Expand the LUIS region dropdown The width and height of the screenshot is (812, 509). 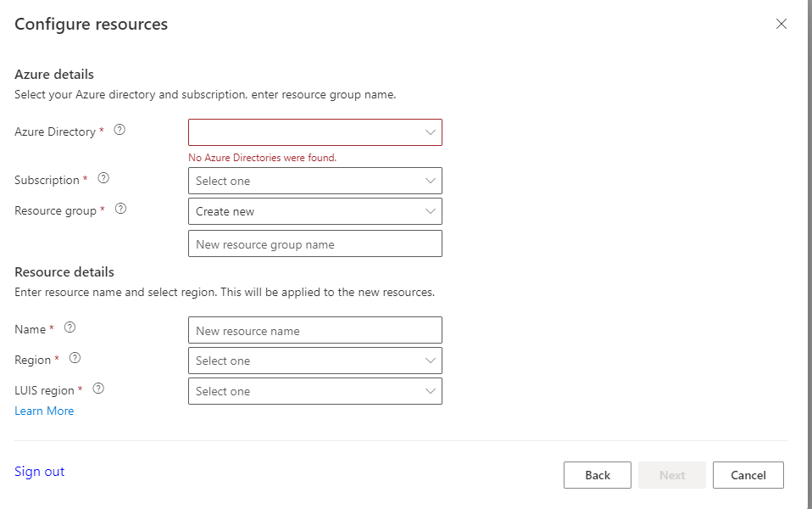coord(314,391)
